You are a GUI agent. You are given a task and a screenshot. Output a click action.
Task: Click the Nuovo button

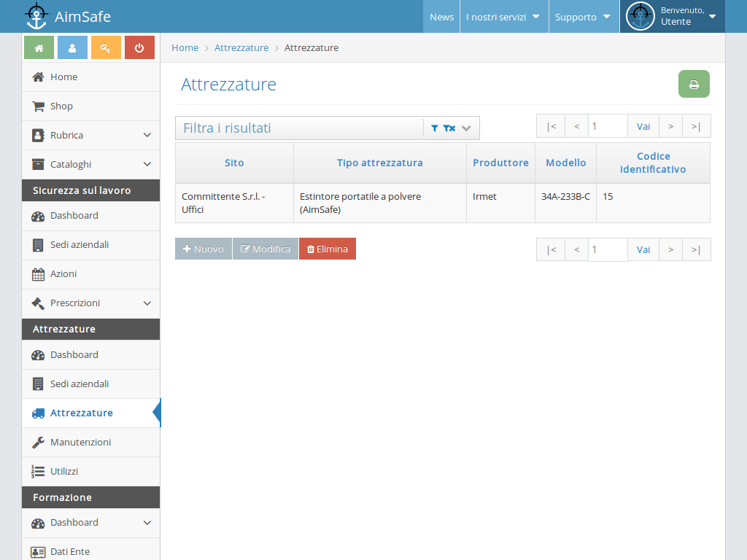pos(204,249)
